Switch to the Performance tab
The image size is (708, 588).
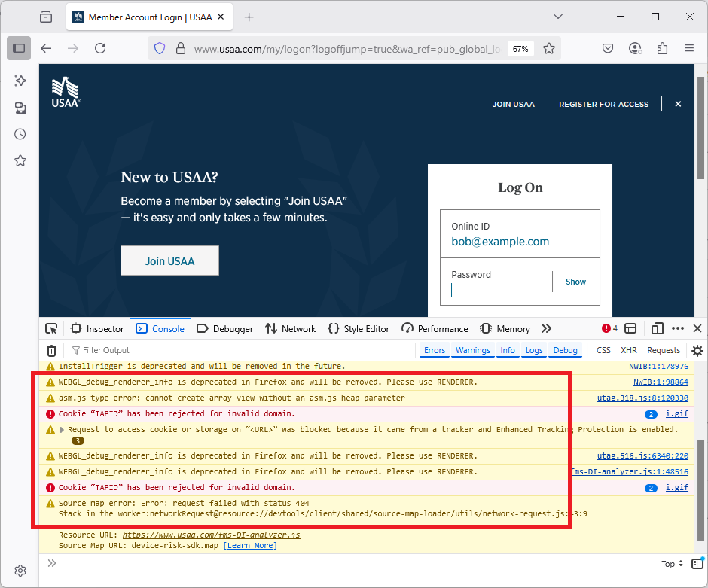pyautogui.click(x=435, y=328)
